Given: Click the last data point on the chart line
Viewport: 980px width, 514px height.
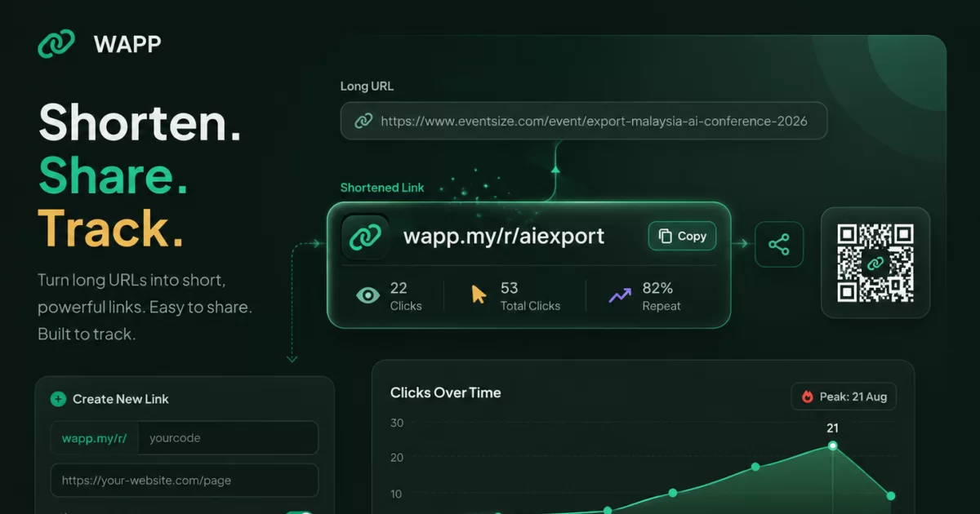Looking at the screenshot, I should pyautogui.click(x=891, y=495).
